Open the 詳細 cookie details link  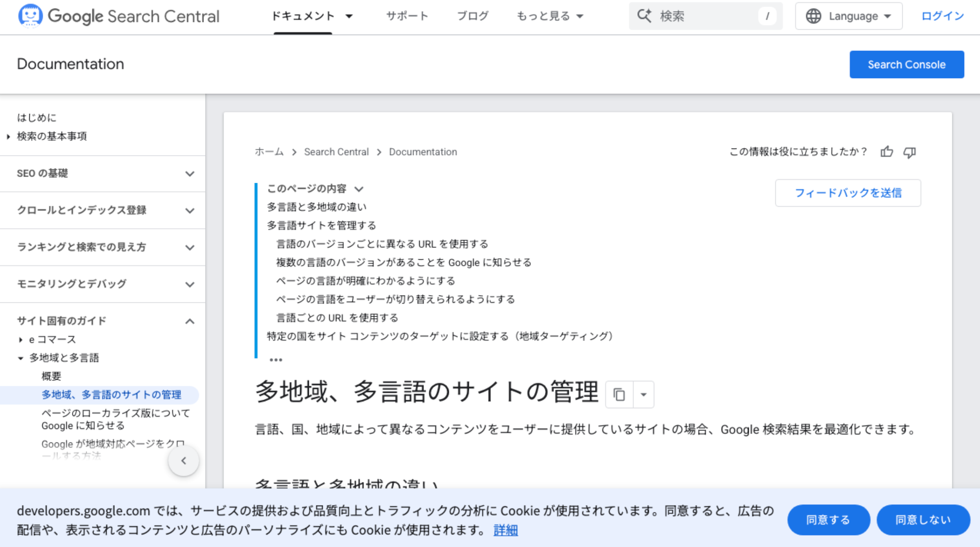pyautogui.click(x=505, y=530)
